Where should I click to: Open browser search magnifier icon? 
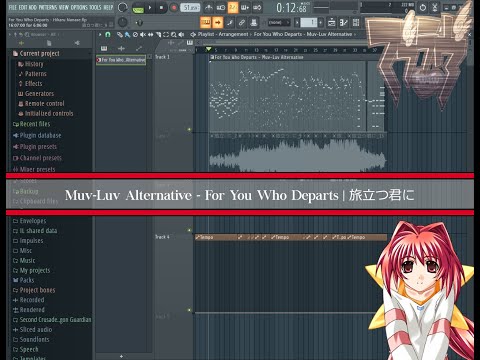click(x=27, y=34)
